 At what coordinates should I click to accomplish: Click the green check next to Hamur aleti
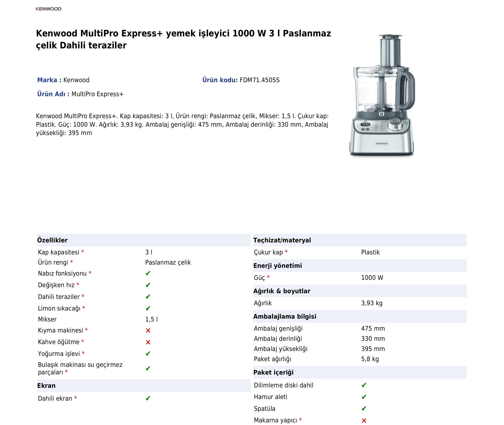point(364,397)
